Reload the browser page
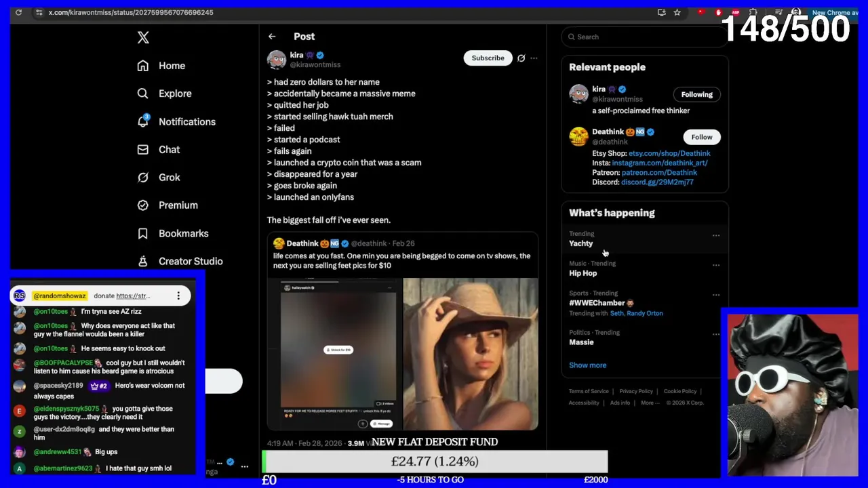The height and width of the screenshot is (488, 868). click(x=18, y=12)
